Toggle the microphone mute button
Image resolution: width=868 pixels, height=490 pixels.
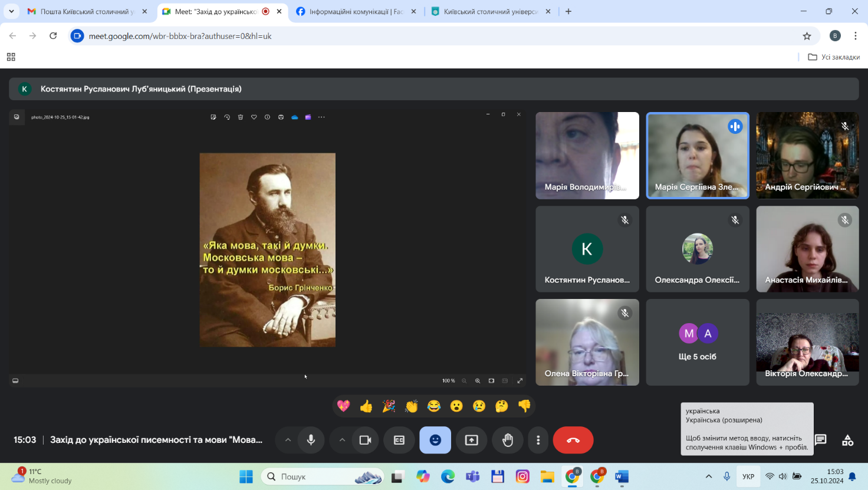pos(311,440)
